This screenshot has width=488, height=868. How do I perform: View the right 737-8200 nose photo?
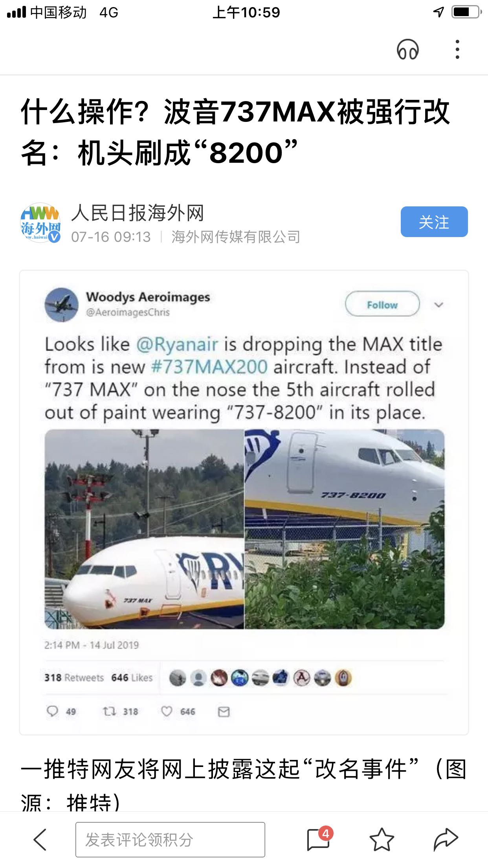(345, 529)
